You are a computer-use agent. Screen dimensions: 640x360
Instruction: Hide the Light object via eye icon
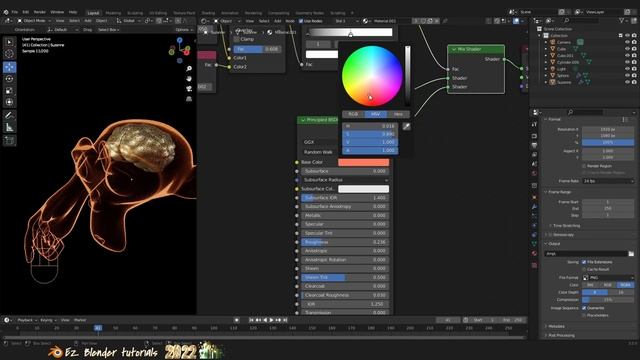coord(627,69)
